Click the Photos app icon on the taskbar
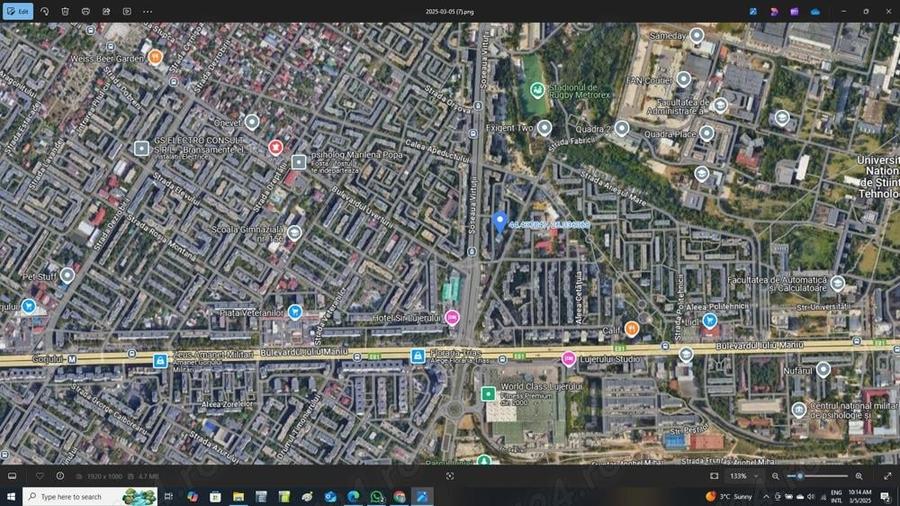This screenshot has height=506, width=900. pos(422,496)
